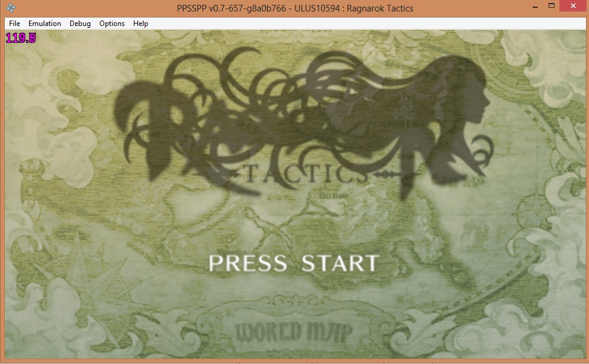Open the Emulation menu
This screenshot has height=364, width=589.
(x=45, y=24)
